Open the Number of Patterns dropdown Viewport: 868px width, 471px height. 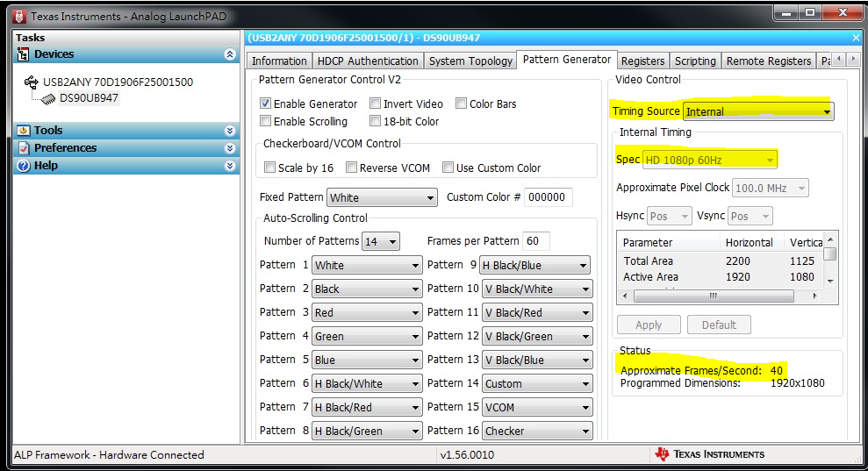click(381, 241)
